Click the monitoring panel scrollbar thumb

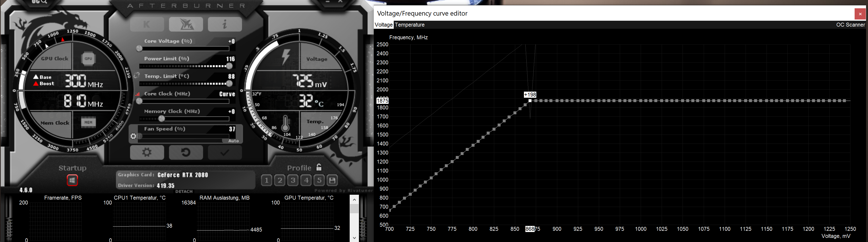[x=354, y=209]
